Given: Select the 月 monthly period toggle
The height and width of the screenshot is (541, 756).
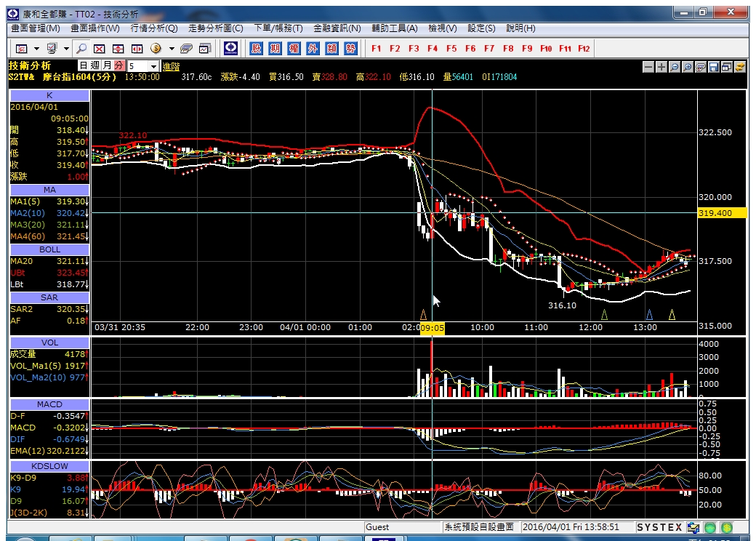Looking at the screenshot, I should 107,65.
